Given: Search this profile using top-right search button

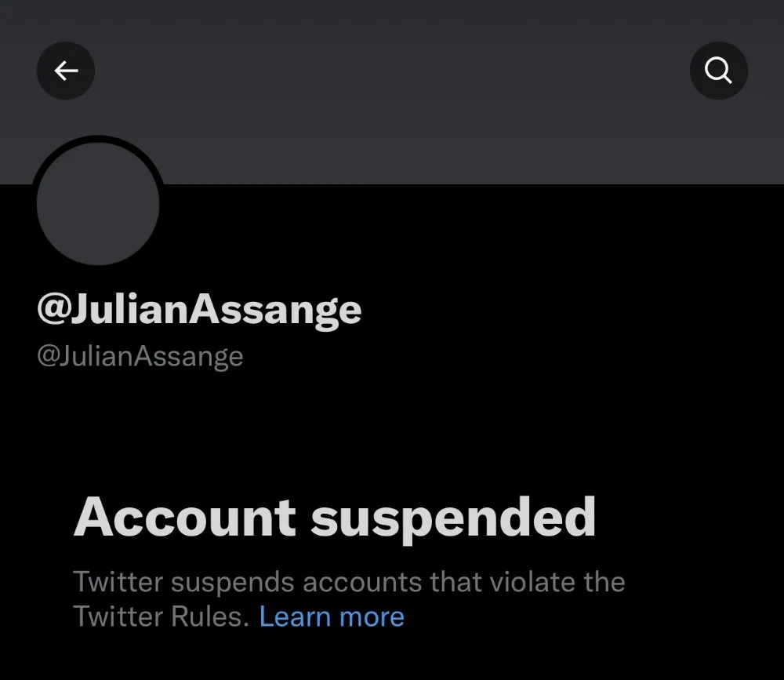Looking at the screenshot, I should pos(718,71).
